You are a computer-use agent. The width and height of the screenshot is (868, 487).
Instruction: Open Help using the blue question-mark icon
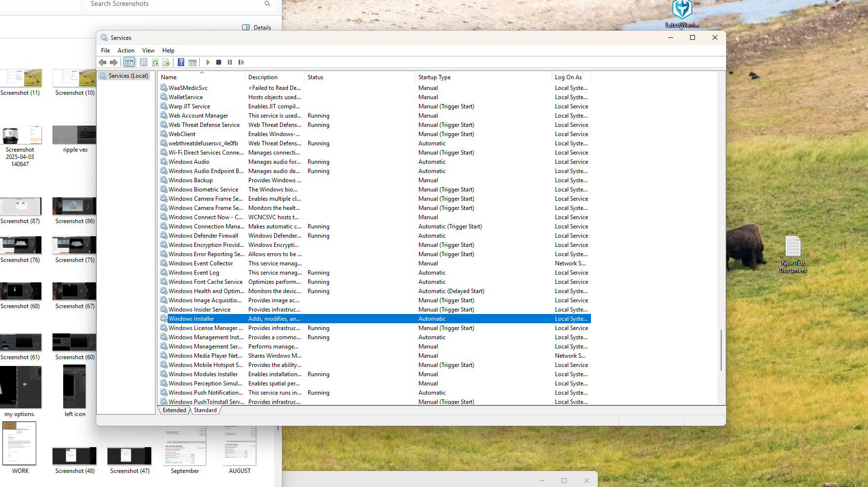pyautogui.click(x=181, y=62)
